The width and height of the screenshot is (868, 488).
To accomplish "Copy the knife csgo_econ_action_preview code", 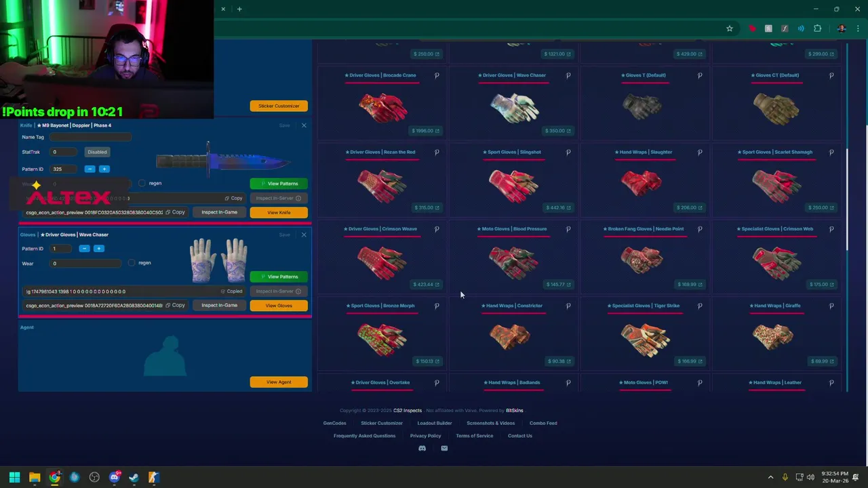I will 176,212.
